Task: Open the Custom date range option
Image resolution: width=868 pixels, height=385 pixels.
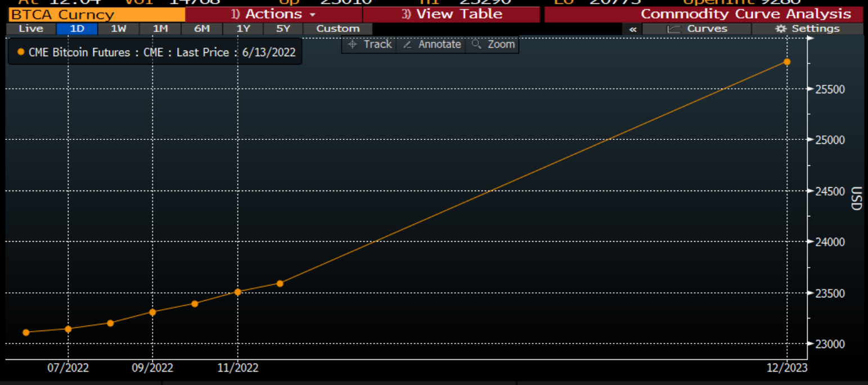Action: tap(338, 29)
